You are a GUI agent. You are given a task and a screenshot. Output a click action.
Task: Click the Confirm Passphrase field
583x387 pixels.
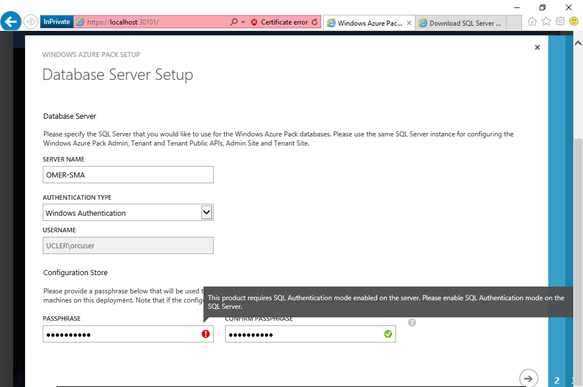click(x=310, y=334)
